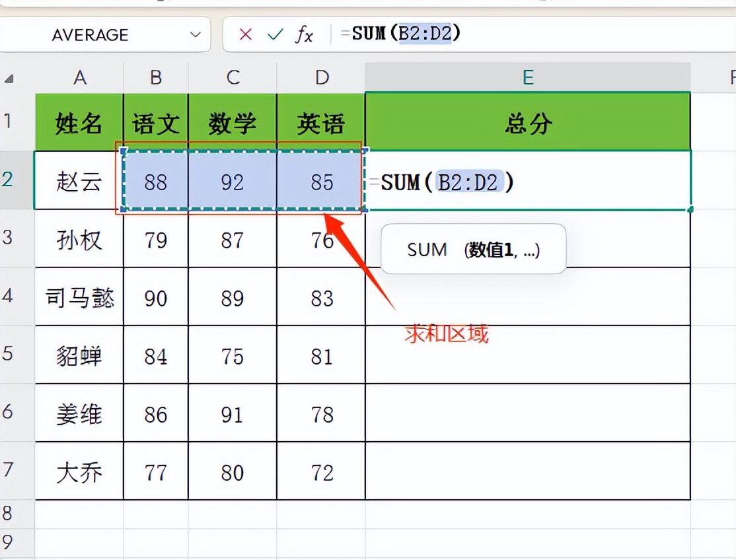Confirm formula with the green checkmark
This screenshot has height=560, width=736.
[x=275, y=34]
